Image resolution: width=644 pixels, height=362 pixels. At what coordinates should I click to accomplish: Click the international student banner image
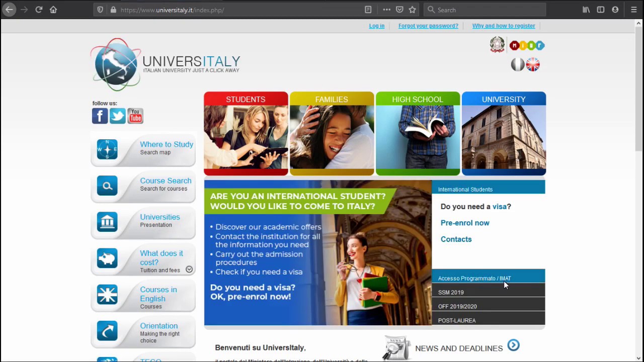[318, 253]
